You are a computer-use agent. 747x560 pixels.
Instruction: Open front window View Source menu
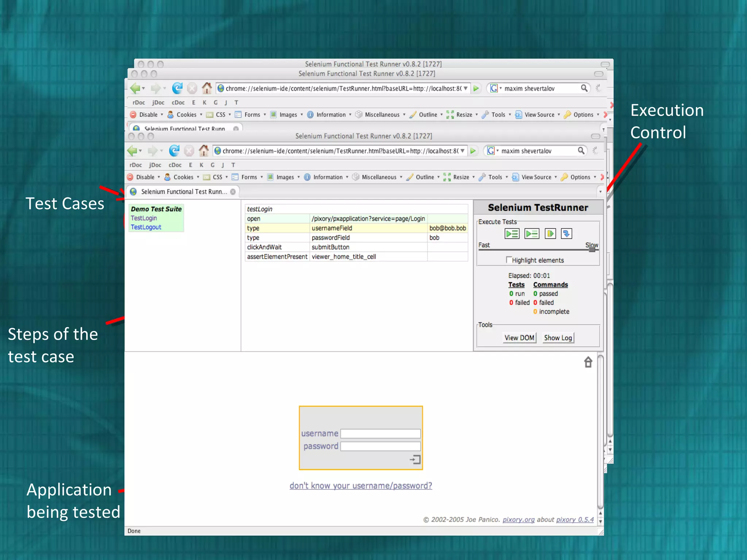pyautogui.click(x=535, y=177)
